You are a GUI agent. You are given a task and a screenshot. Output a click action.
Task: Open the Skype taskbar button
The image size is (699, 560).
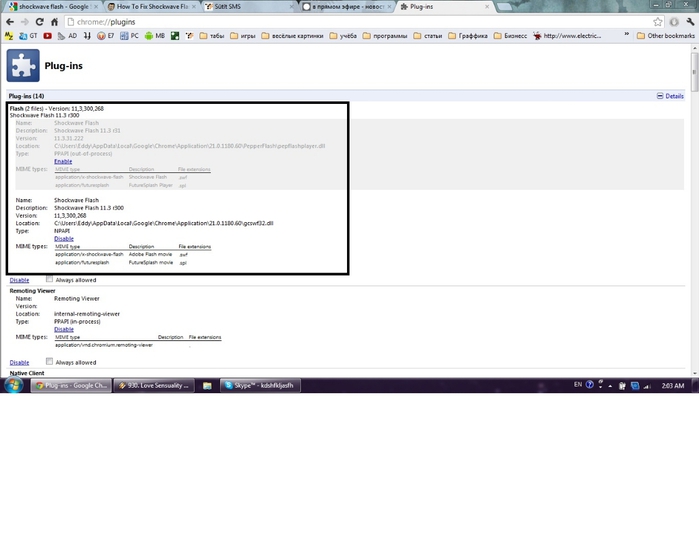260,385
